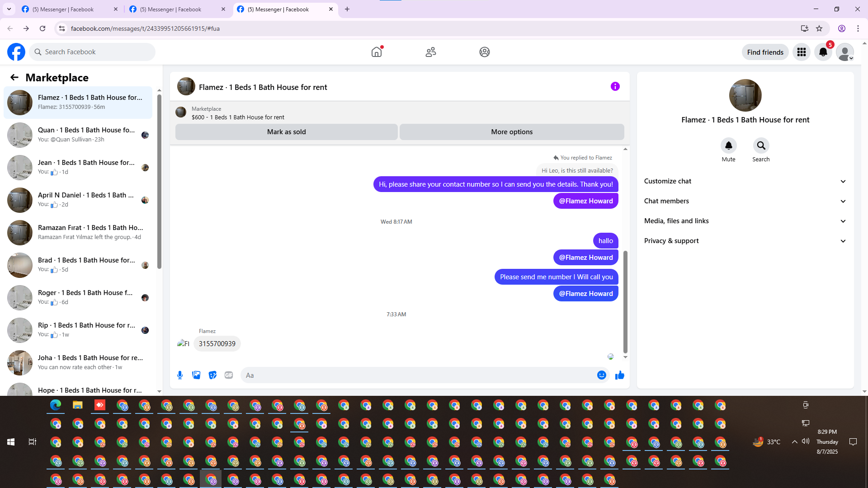The image size is (868, 488).
Task: Click the browser address bar URL
Action: click(x=145, y=28)
